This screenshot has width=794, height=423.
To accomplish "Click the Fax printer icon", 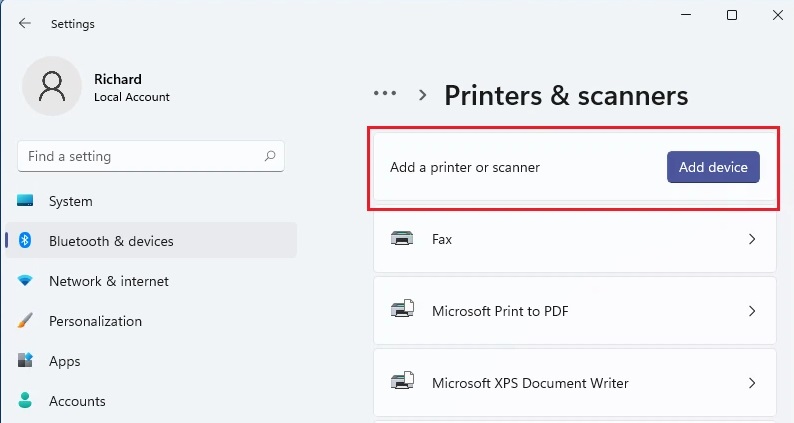I will (402, 240).
